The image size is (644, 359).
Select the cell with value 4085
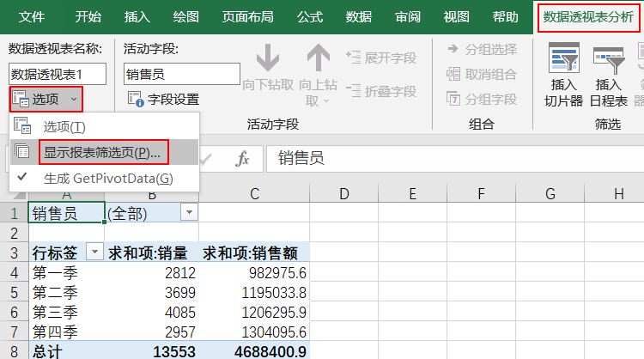(151, 312)
